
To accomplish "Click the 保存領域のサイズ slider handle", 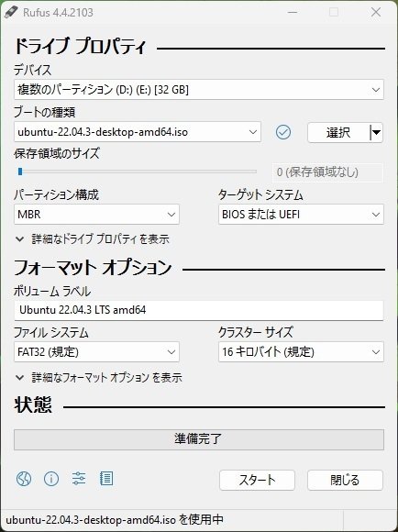I will (20, 172).
